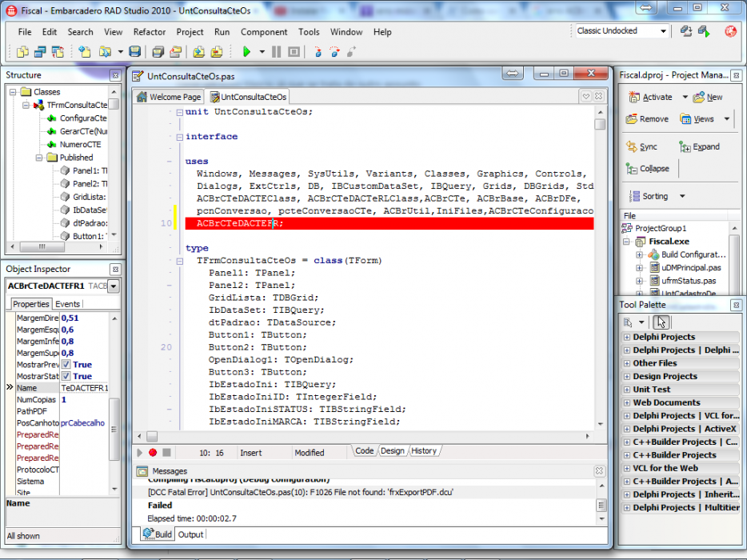Click Sync in the Project Manager
This screenshot has width=747, height=560.
point(641,146)
